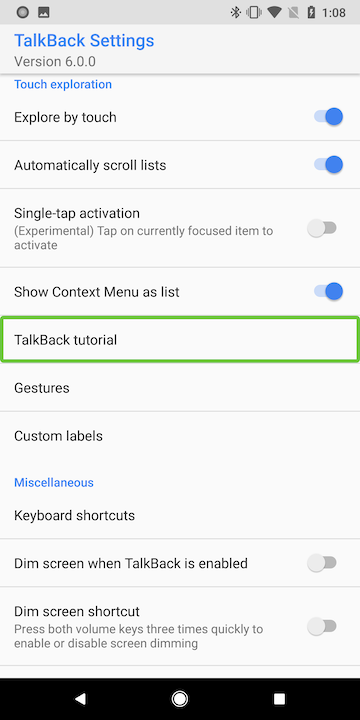Open Custom labels
Image resolution: width=360 pixels, height=720 pixels.
(x=180, y=435)
